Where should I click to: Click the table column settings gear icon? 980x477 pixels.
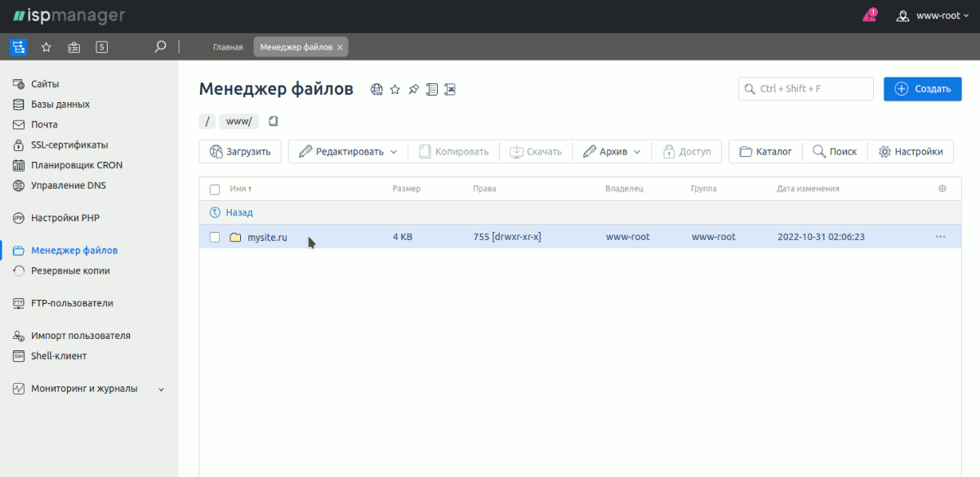[x=942, y=189]
